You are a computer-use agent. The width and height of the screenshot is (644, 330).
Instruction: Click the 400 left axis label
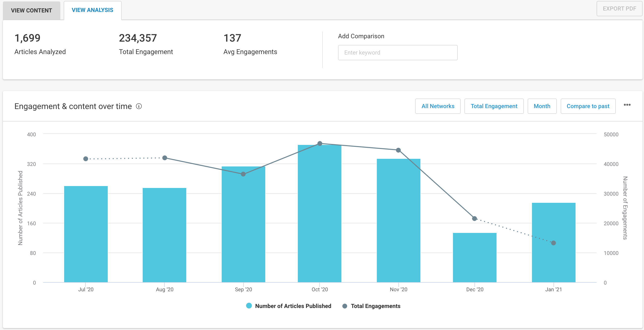click(x=32, y=135)
